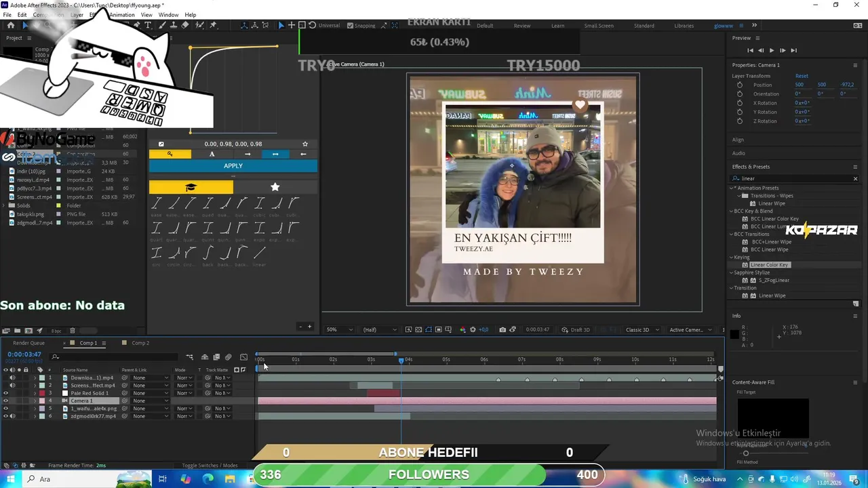This screenshot has width=868, height=488.
Task: Jump to last frame in Preview panel
Action: point(793,50)
